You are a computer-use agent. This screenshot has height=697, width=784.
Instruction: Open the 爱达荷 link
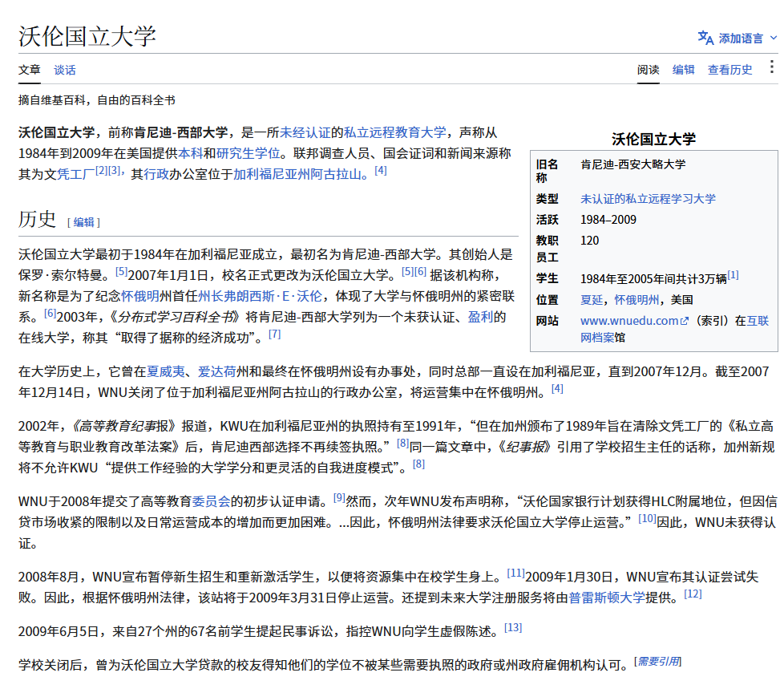(x=217, y=372)
